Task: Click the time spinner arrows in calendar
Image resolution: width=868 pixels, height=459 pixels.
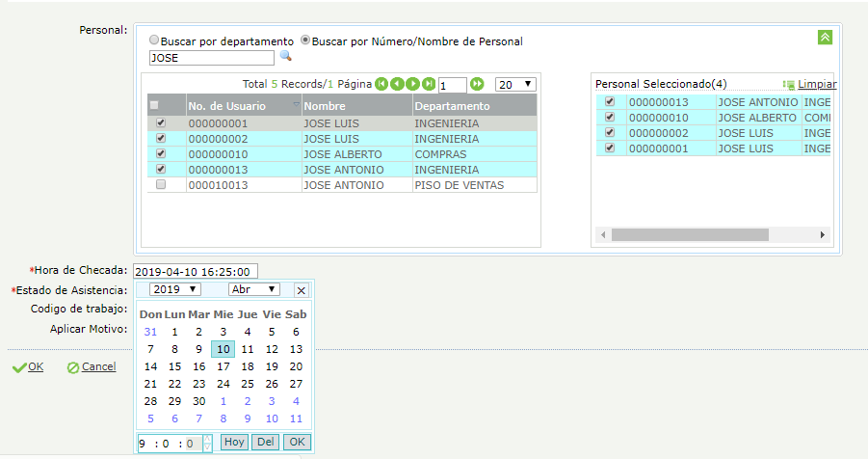Action: pyautogui.click(x=207, y=443)
